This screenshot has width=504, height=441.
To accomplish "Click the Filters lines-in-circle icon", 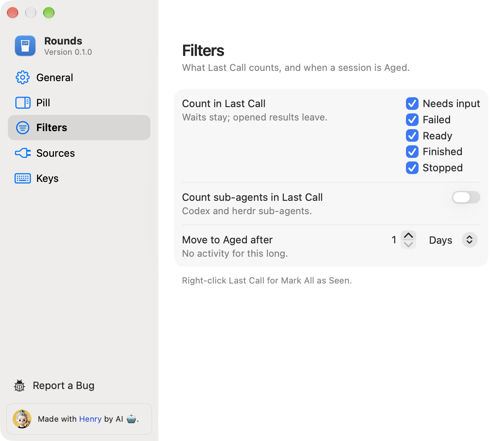I will 23,128.
